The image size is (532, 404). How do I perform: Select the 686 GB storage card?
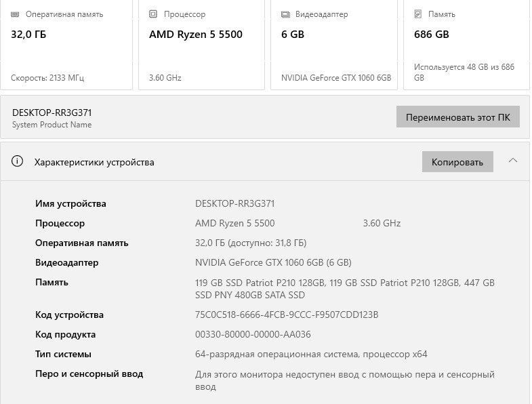tap(466, 45)
